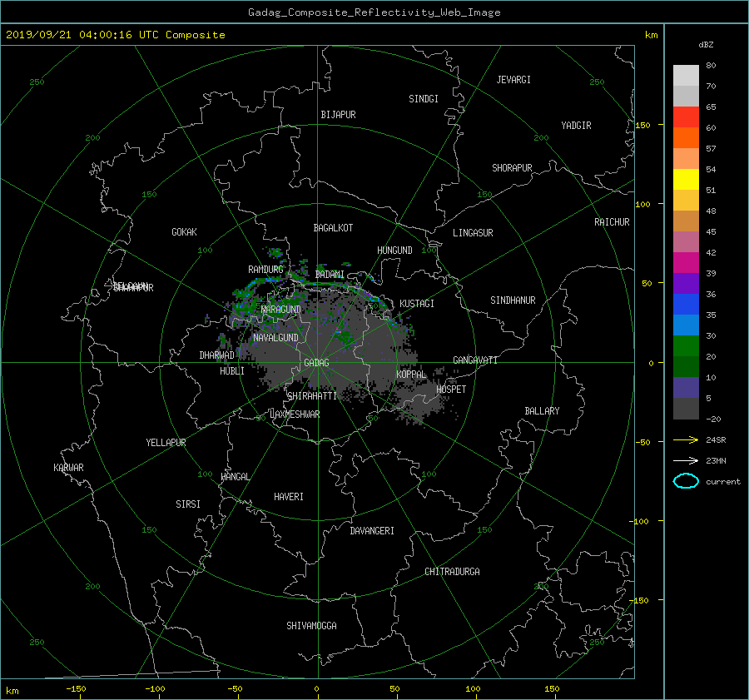The height and width of the screenshot is (700, 749).
Task: Click the dBZ legend heading
Action: point(706,45)
